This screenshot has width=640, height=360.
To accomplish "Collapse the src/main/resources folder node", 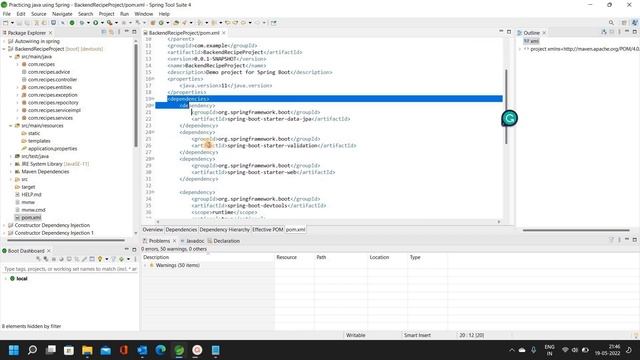I will (x=11, y=126).
